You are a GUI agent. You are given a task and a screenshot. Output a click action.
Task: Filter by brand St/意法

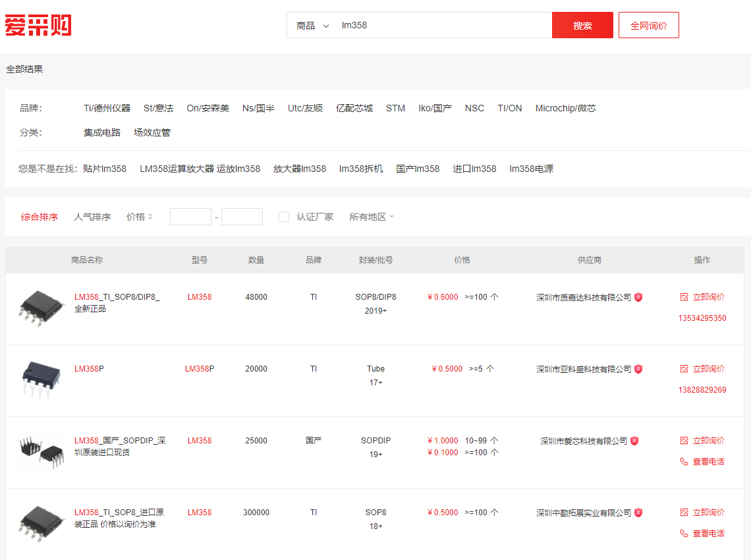tap(159, 108)
